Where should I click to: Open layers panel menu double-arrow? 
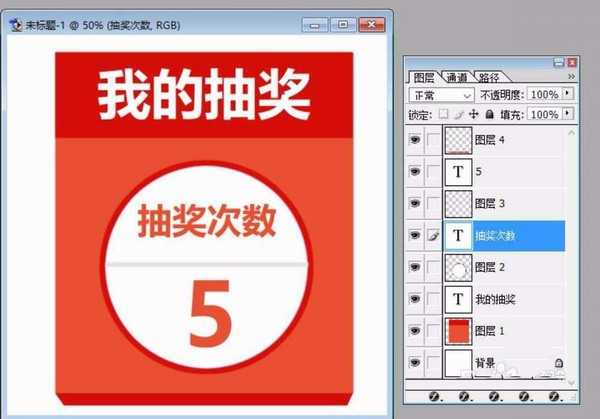571,77
